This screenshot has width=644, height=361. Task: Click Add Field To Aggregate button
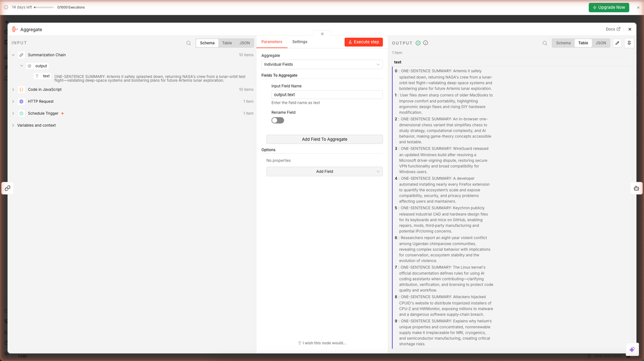(x=325, y=139)
